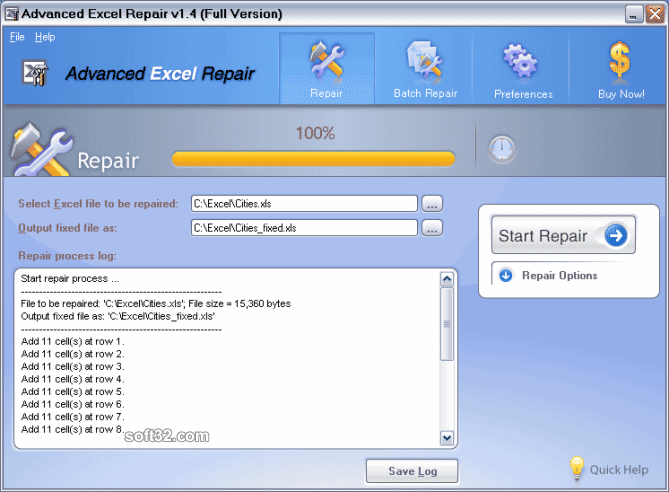Click the Quick Help link

click(619, 470)
